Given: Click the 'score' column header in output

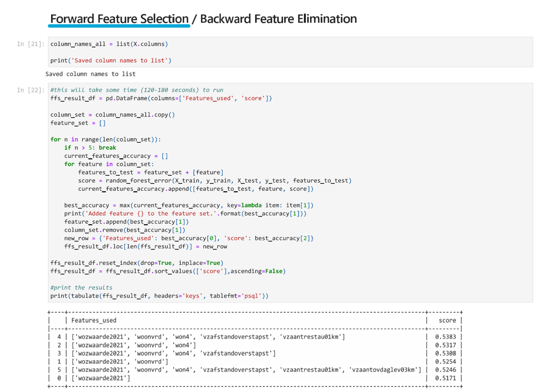Looking at the screenshot, I should (x=447, y=320).
